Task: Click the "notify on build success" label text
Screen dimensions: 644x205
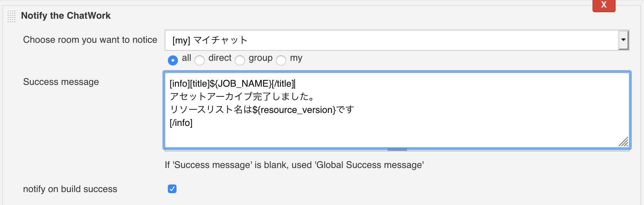Action: click(70, 189)
